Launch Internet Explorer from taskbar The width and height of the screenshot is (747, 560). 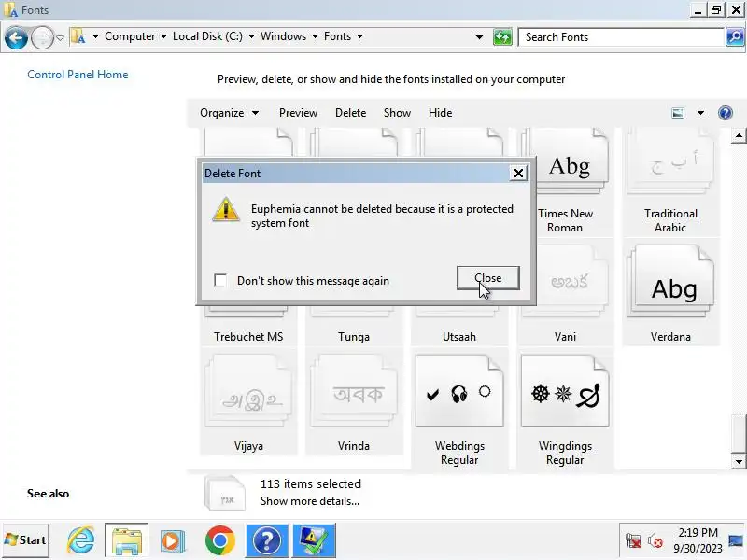[x=80, y=540]
